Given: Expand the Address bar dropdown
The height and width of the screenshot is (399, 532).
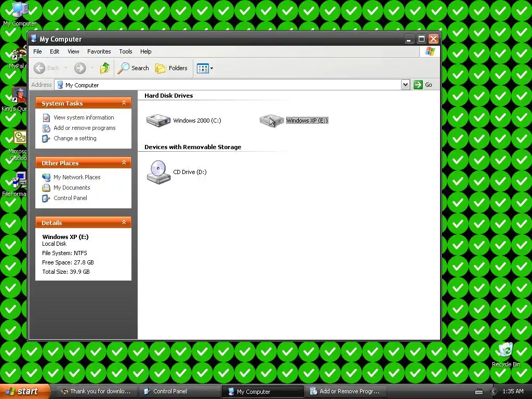Looking at the screenshot, I should pyautogui.click(x=405, y=85).
